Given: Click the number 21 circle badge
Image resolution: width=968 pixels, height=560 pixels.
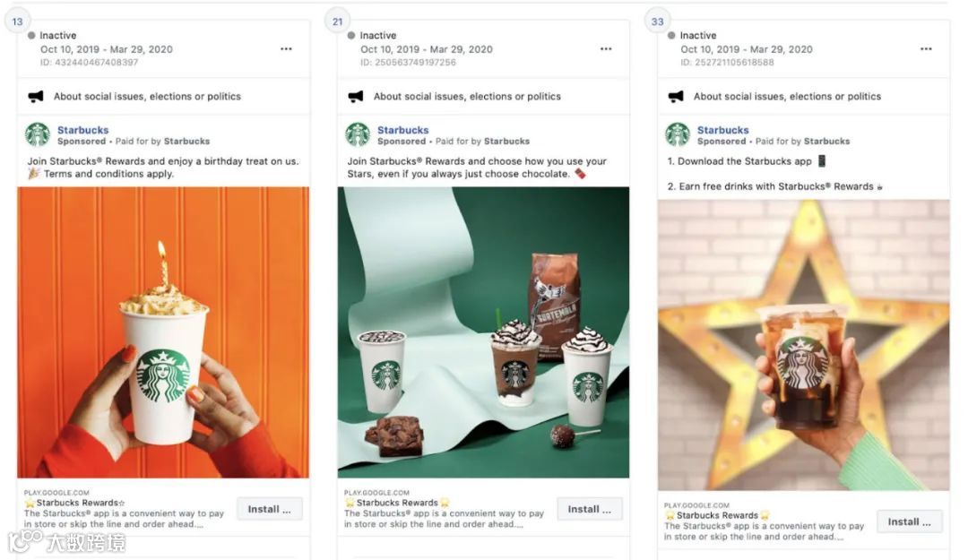Looking at the screenshot, I should pyautogui.click(x=337, y=22).
